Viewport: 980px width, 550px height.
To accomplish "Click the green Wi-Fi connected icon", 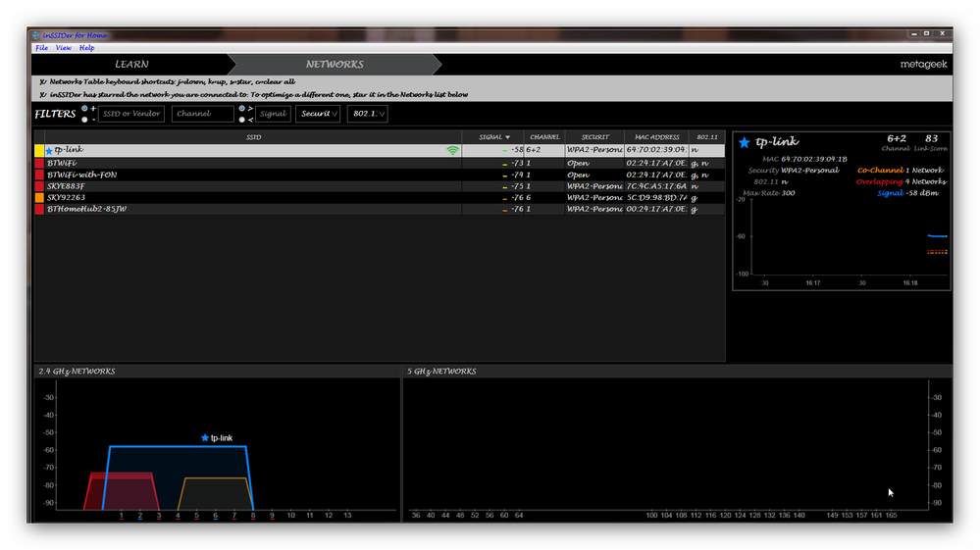I will tap(452, 150).
